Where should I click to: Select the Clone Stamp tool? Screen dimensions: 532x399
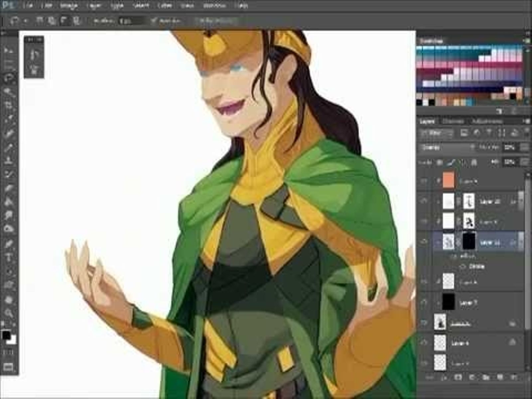(x=8, y=161)
